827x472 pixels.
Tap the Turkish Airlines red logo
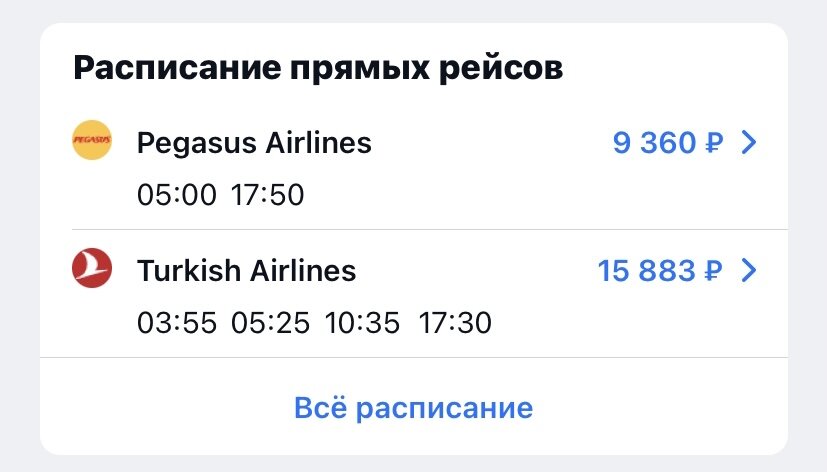(x=92, y=268)
